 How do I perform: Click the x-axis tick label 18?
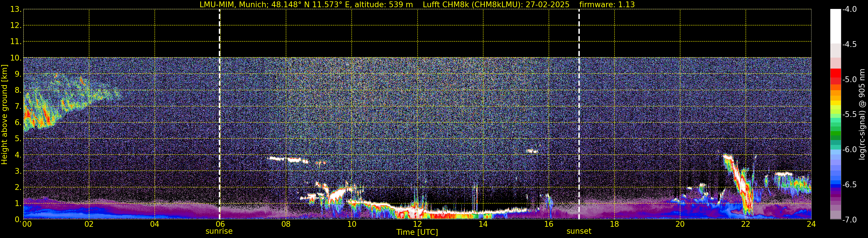(x=614, y=224)
